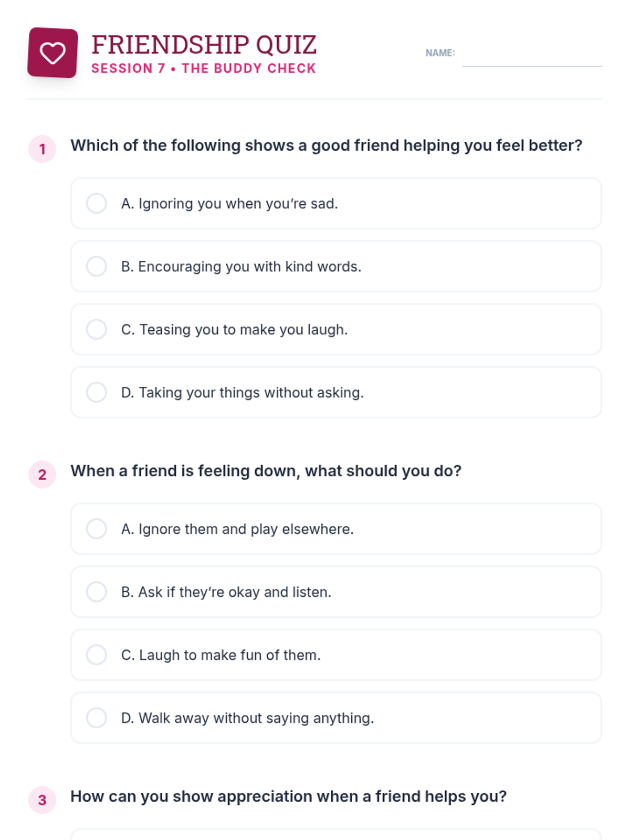This screenshot has width=630, height=840.
Task: Click question text about feeling better
Action: 326,145
